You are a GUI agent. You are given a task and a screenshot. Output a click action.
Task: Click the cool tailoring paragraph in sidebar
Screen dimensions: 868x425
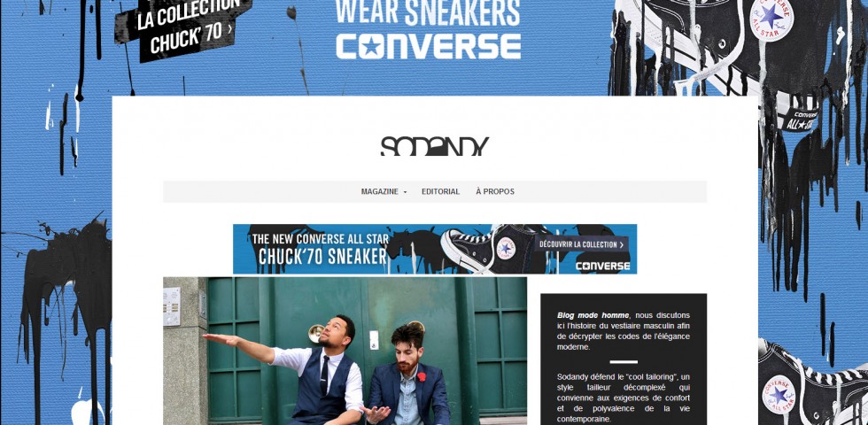624,398
